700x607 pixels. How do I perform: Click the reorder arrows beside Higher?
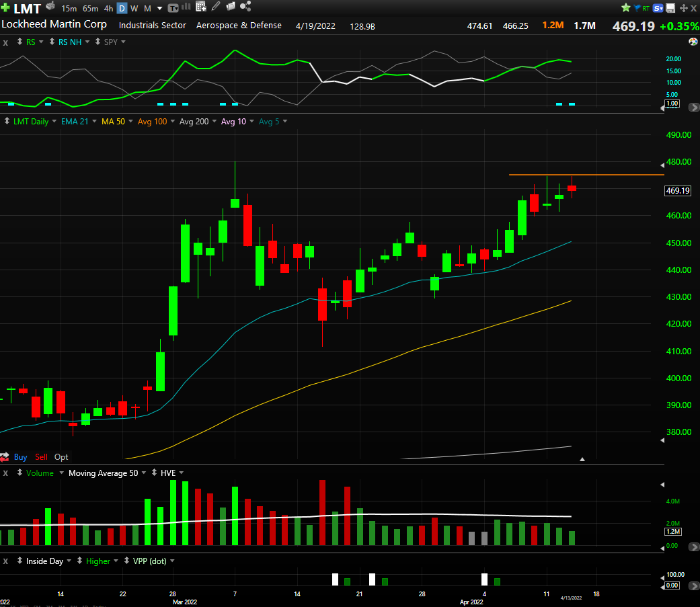click(x=79, y=561)
